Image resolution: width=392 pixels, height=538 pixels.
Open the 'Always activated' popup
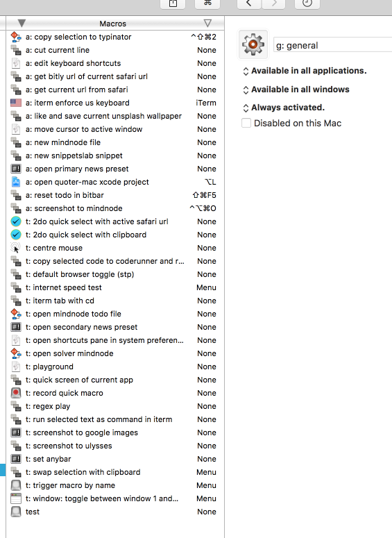click(x=284, y=108)
